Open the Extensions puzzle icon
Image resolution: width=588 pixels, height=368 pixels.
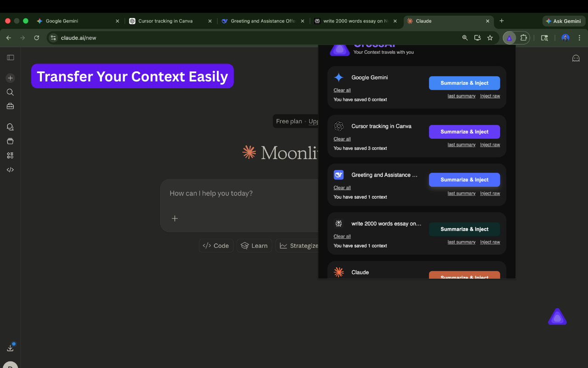(523, 38)
